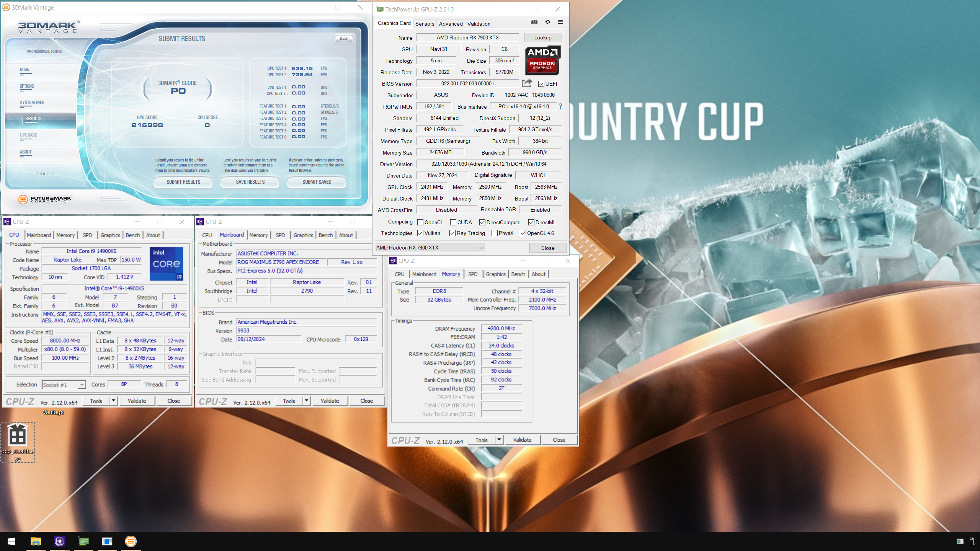Click the Bus Interface question mark icon
This screenshot has height=551, width=980.
coord(560,106)
